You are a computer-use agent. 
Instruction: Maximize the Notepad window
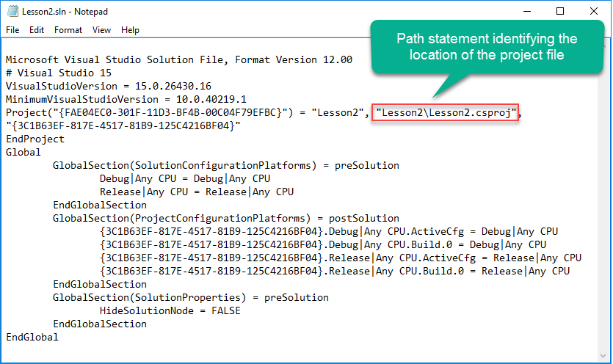pyautogui.click(x=560, y=11)
